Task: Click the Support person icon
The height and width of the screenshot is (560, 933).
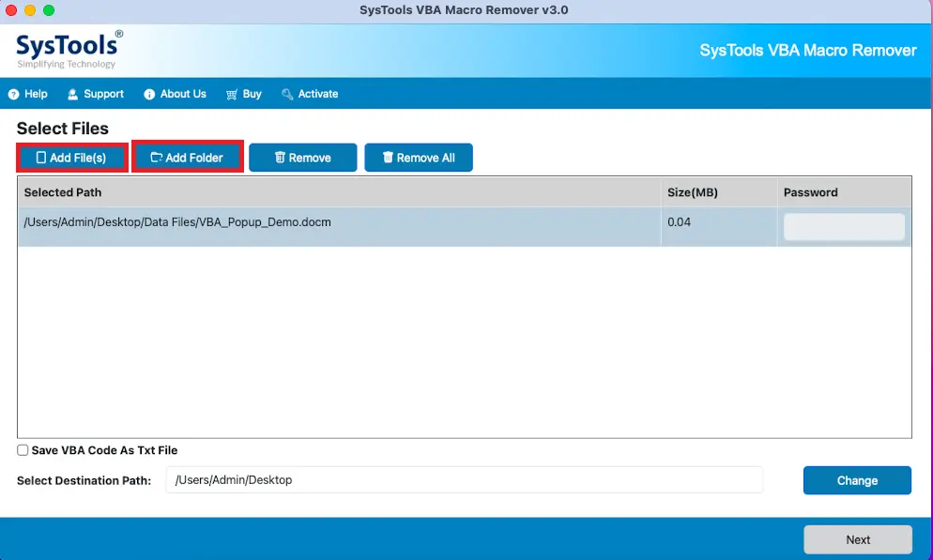Action: [x=72, y=94]
